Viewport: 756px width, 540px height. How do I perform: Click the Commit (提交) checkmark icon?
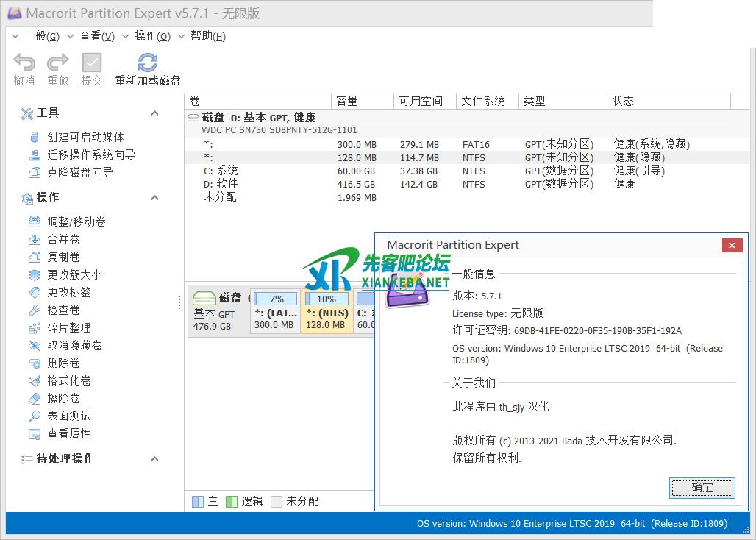92,63
